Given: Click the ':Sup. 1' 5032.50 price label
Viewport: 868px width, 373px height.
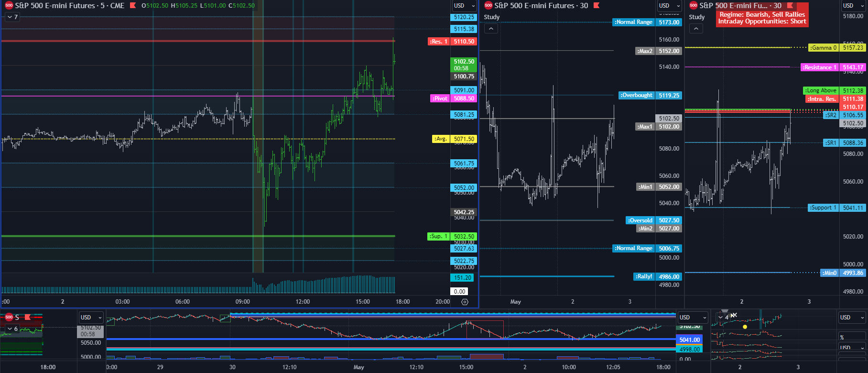Looking at the screenshot, I should pos(452,236).
